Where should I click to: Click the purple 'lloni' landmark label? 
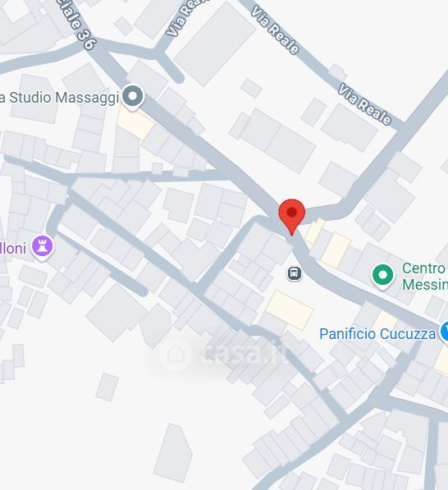click(x=13, y=249)
